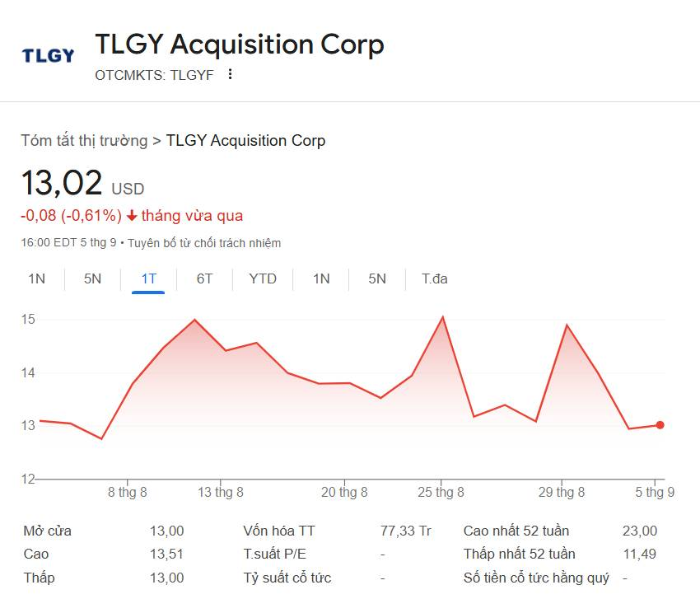
Task: Choose the 1N one-year tab after YTD
Action: (x=321, y=278)
